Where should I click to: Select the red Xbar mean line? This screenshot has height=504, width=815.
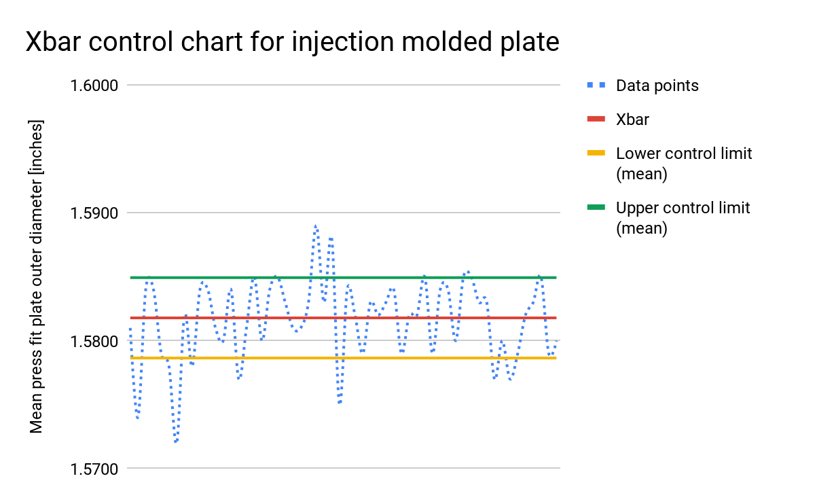tap(343, 318)
